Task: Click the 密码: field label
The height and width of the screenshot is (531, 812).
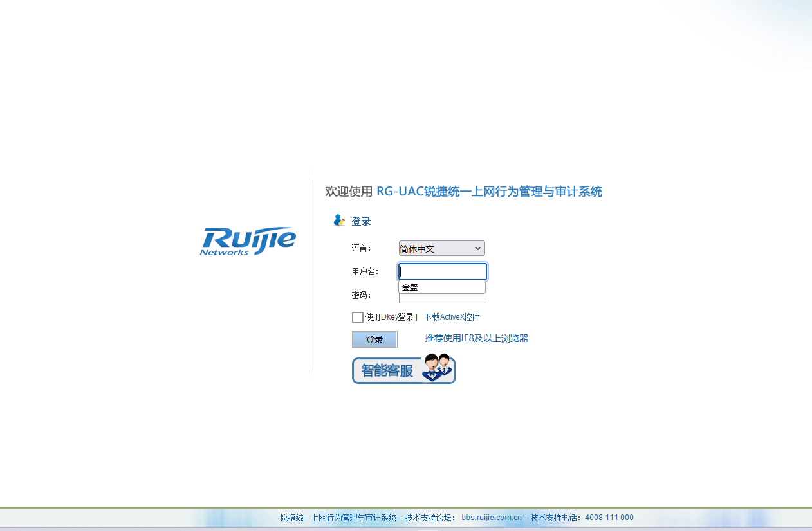Action: pos(361,295)
